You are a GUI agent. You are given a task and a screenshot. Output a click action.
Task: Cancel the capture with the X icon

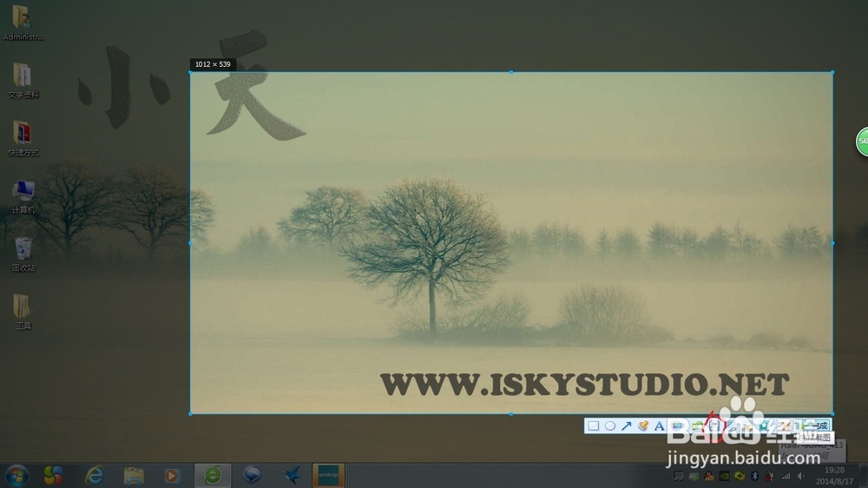785,426
